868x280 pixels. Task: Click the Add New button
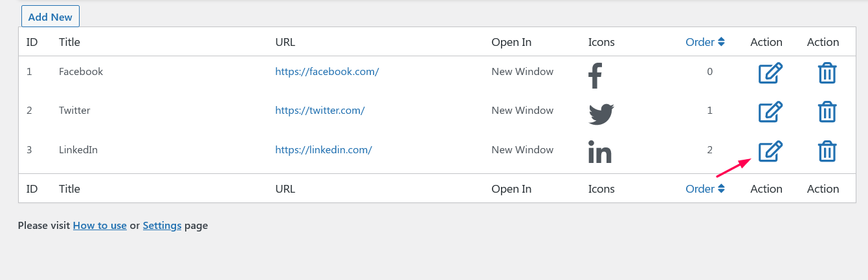(50, 17)
